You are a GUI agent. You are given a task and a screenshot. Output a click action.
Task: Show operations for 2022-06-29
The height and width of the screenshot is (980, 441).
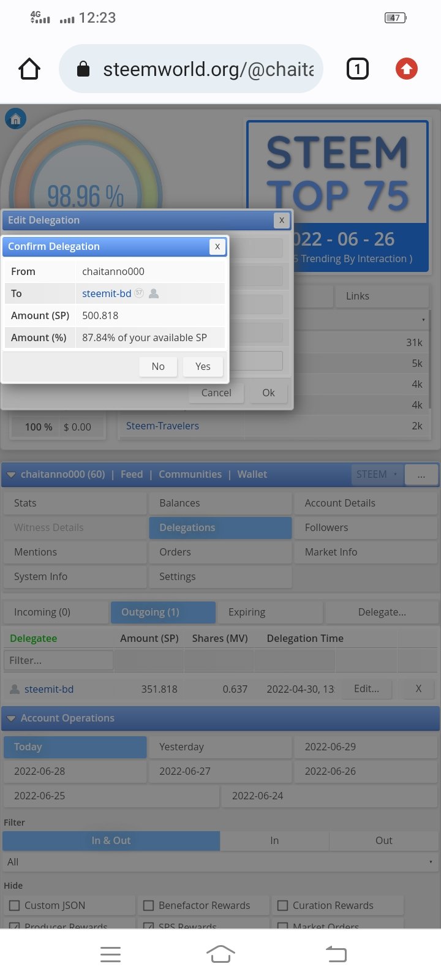(366, 747)
